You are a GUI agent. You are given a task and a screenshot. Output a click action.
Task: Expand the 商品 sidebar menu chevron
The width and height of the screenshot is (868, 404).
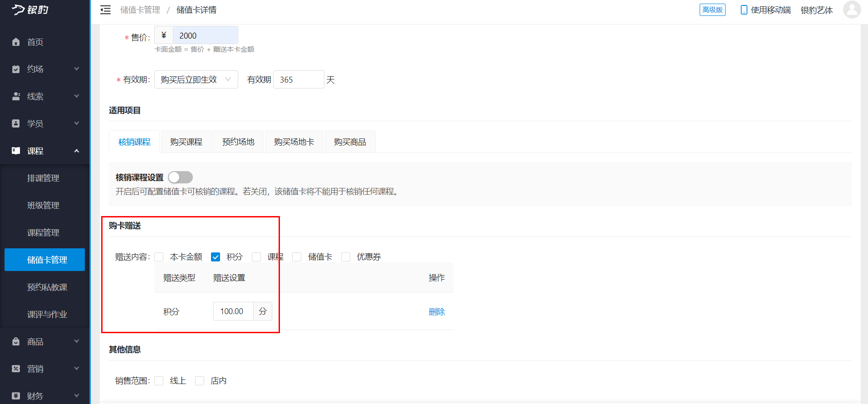tap(77, 341)
